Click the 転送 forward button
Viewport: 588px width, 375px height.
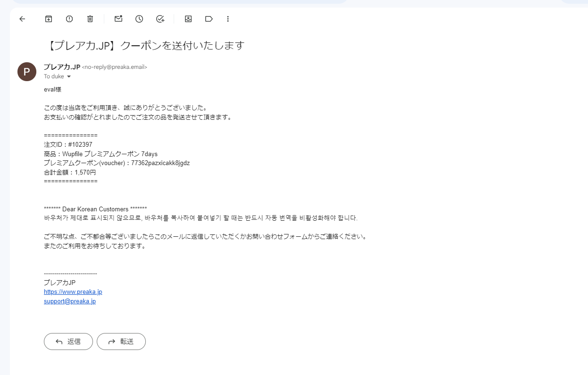pos(121,342)
